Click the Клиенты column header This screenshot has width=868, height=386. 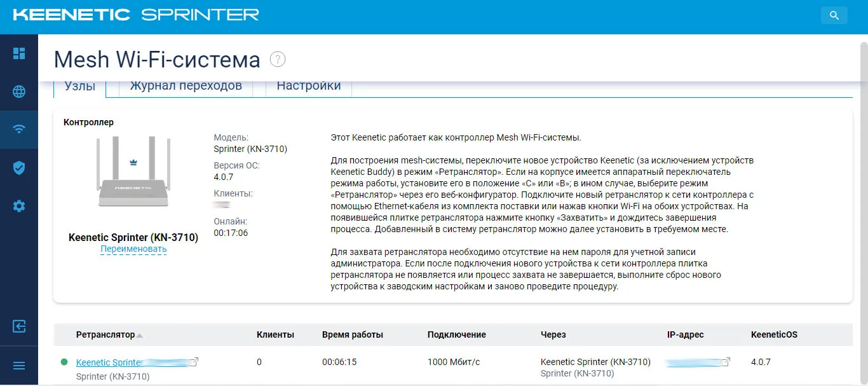[275, 334]
